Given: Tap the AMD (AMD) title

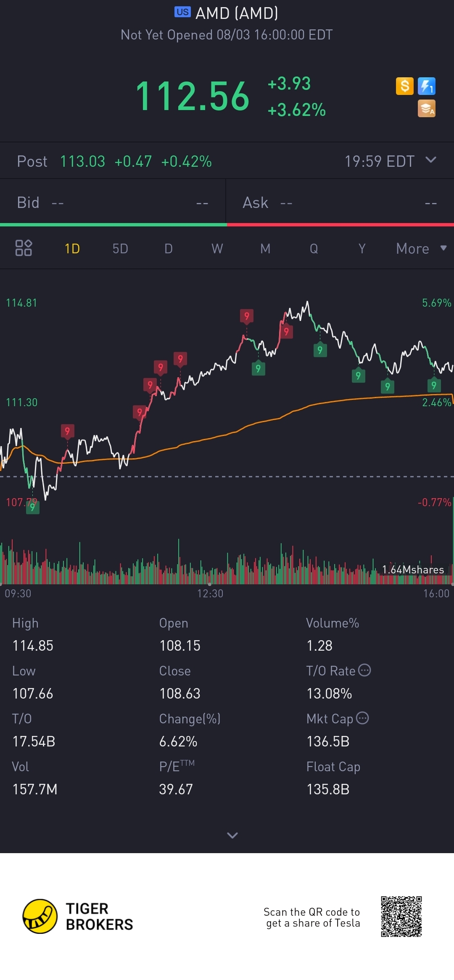Looking at the screenshot, I should (x=237, y=13).
